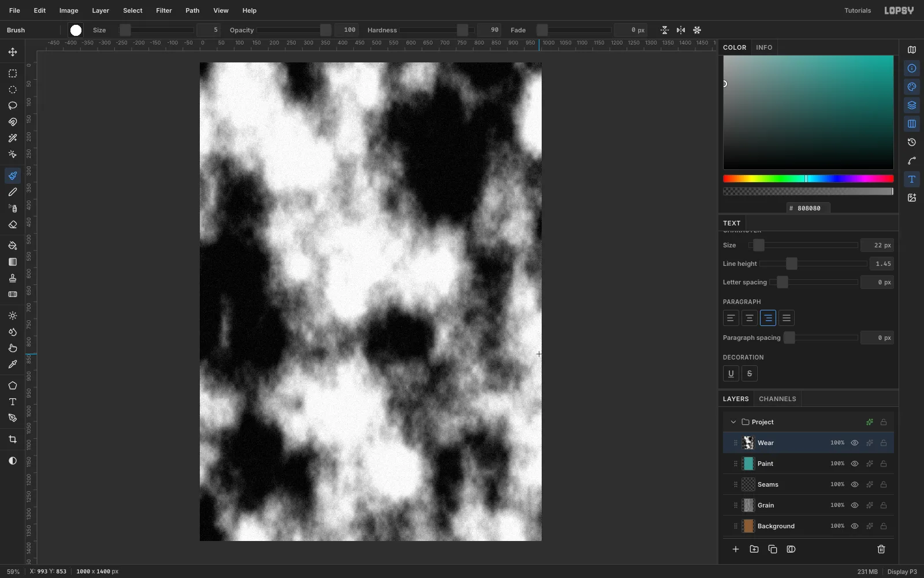This screenshot has width=924, height=578.
Task: Select the Eyedropper tool
Action: click(x=13, y=364)
